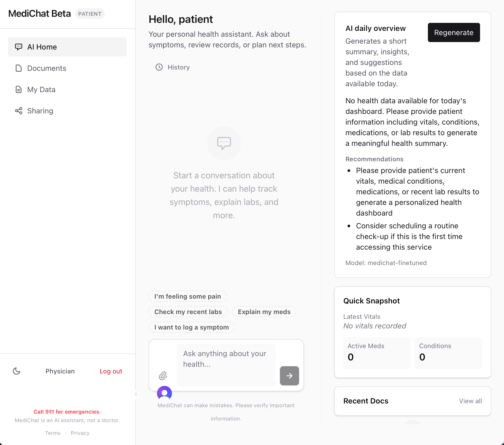
Task: Select the AI Home chat bubble icon
Action: (18, 47)
